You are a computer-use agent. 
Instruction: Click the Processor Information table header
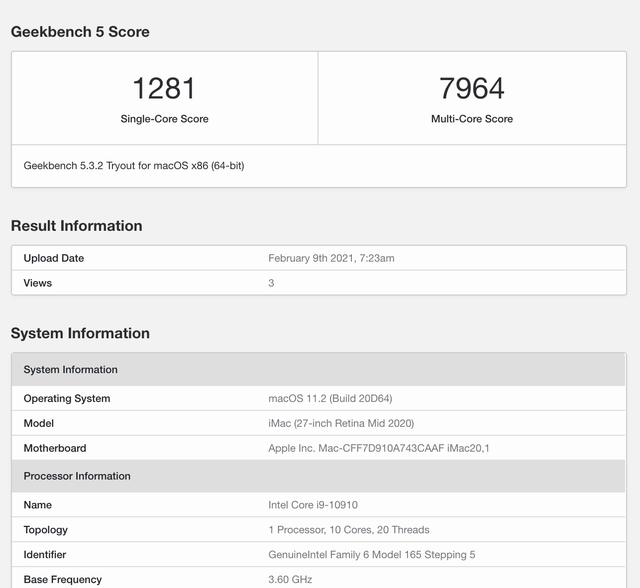(318, 476)
